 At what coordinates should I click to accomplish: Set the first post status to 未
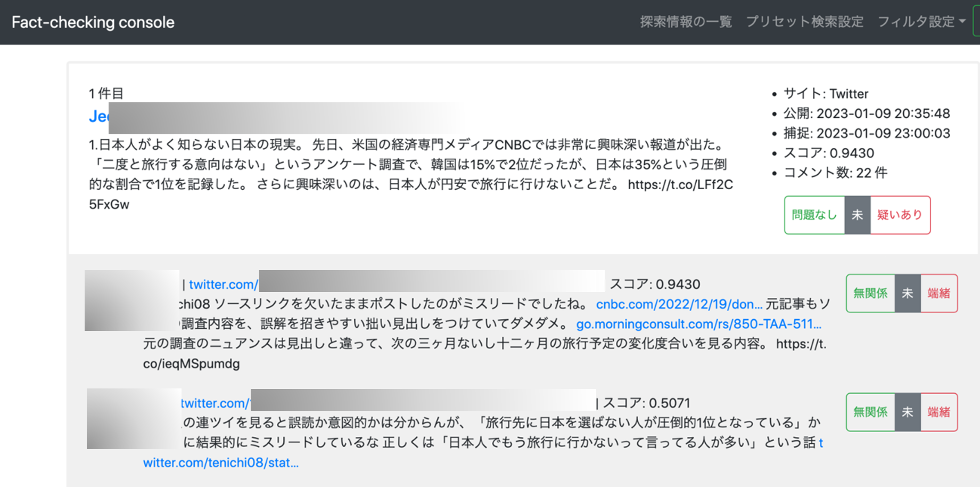coord(857,215)
